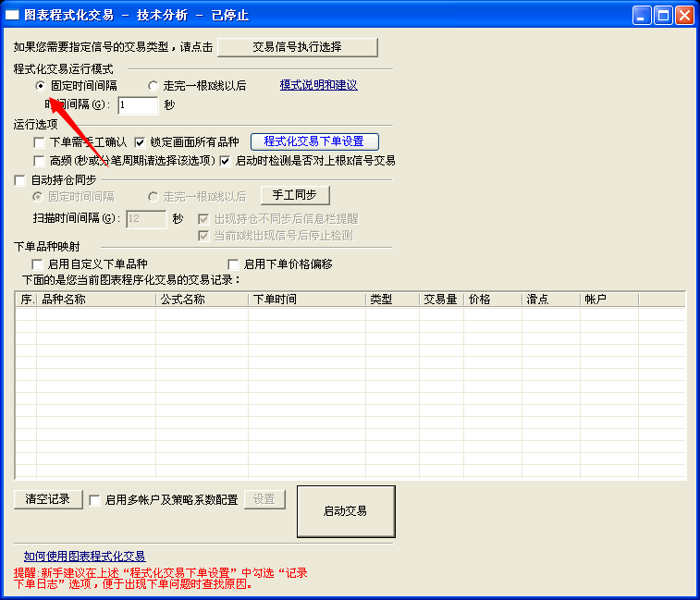Click 帐户 column header
The width and height of the screenshot is (700, 600).
click(x=609, y=300)
